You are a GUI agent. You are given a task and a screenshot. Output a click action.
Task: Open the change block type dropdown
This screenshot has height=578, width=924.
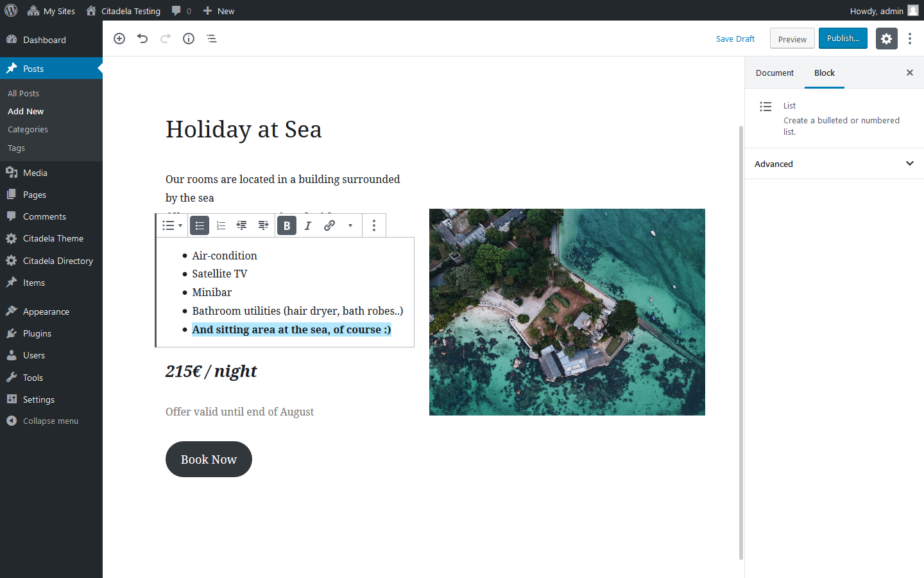(172, 225)
